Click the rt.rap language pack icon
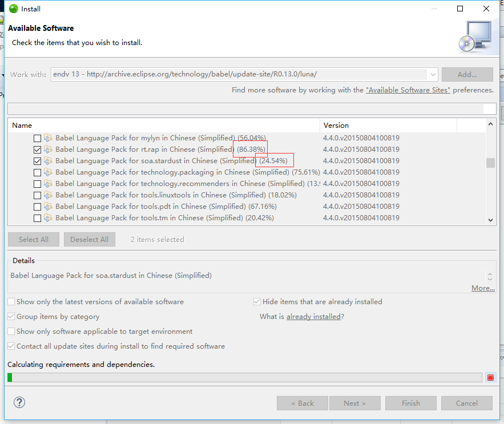Image resolution: width=504 pixels, height=424 pixels. coord(48,150)
